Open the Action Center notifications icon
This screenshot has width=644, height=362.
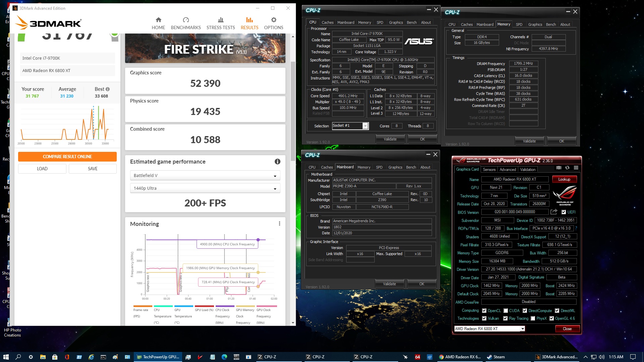point(633,357)
